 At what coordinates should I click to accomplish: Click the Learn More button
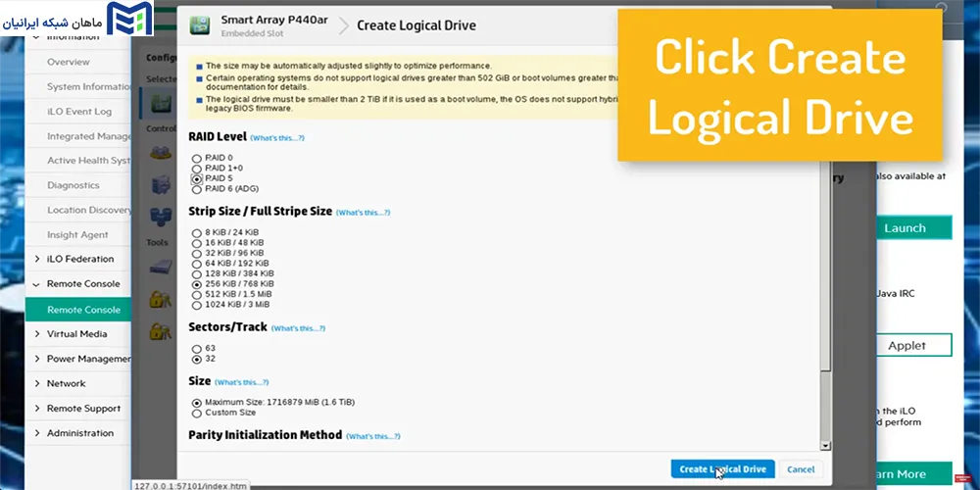click(913, 474)
